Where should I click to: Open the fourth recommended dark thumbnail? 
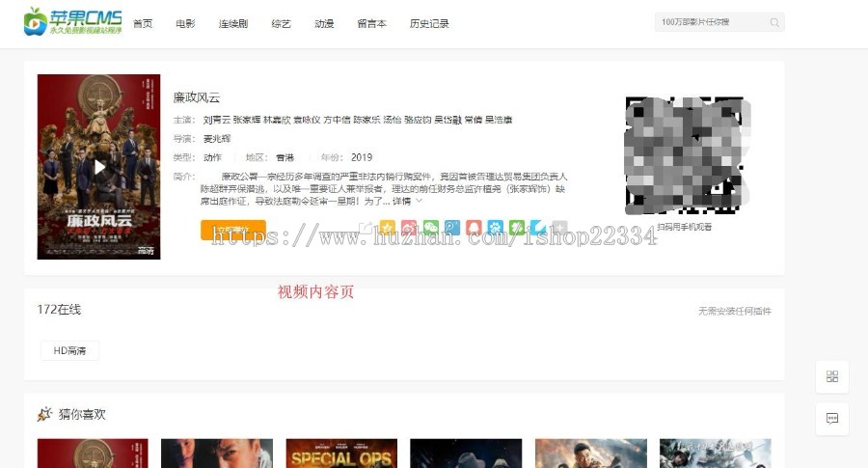tap(466, 454)
